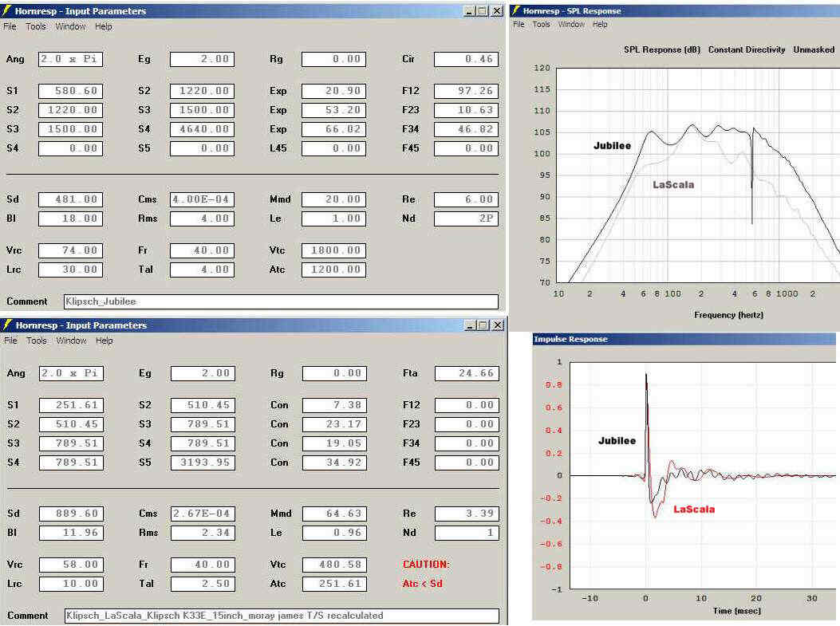Click the lightning icon in Klipsch_Jubilee Input Parameters title bar
840x626 pixels.
[x=7, y=10]
